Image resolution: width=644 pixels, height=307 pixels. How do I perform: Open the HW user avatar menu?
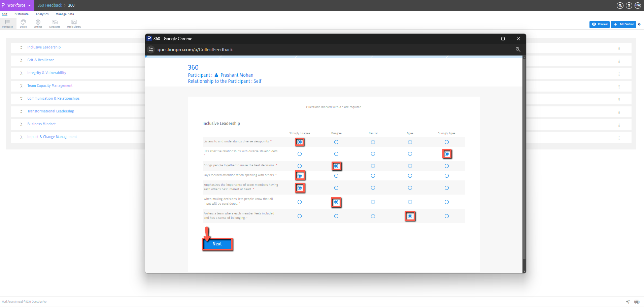click(x=638, y=5)
